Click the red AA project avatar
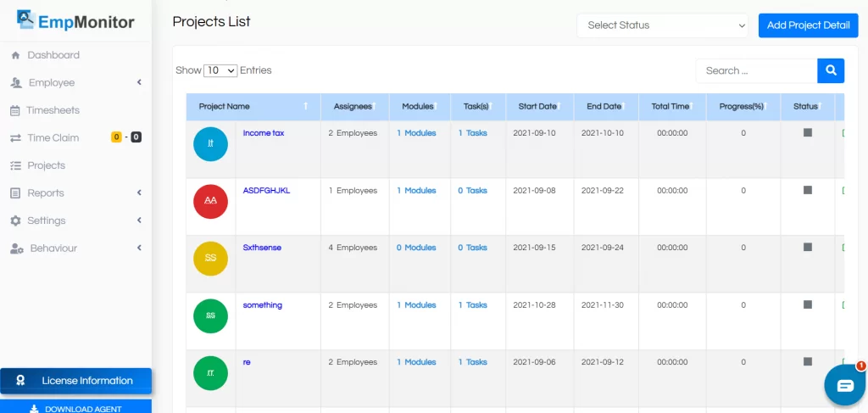The height and width of the screenshot is (413, 868). point(210,201)
